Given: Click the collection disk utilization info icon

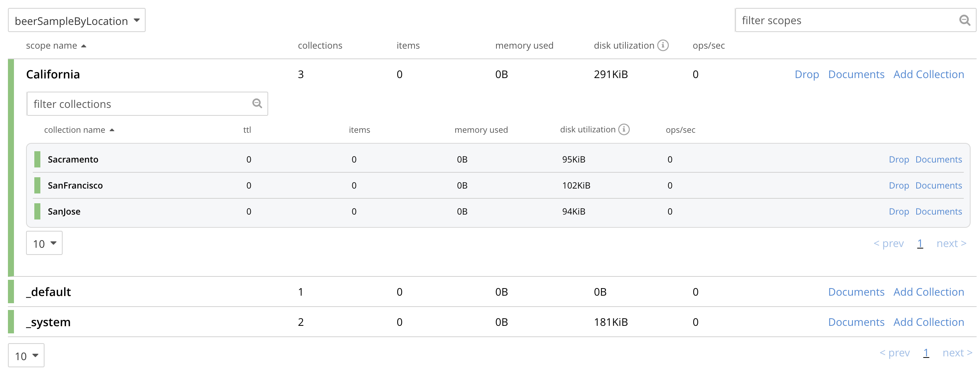Looking at the screenshot, I should [624, 130].
